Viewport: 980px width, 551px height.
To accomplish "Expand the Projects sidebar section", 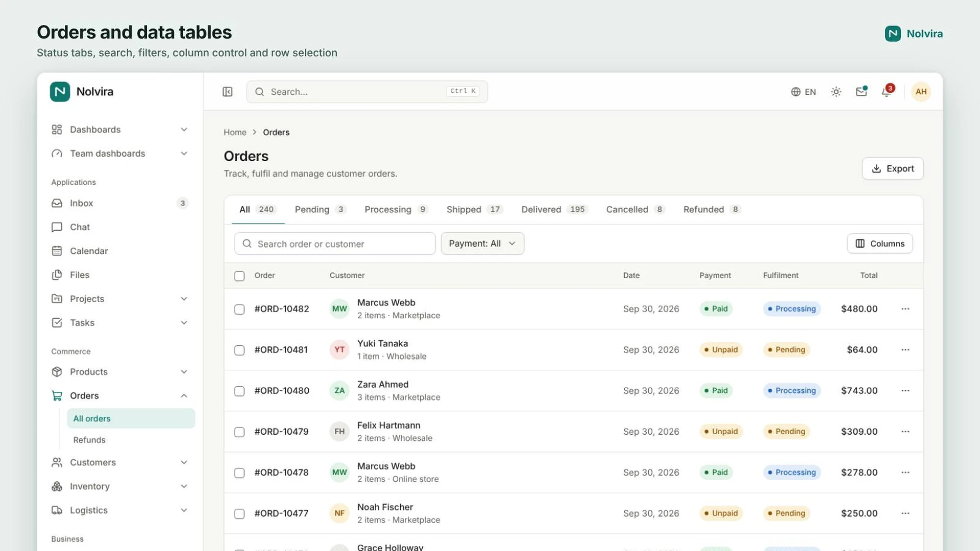I will point(119,299).
